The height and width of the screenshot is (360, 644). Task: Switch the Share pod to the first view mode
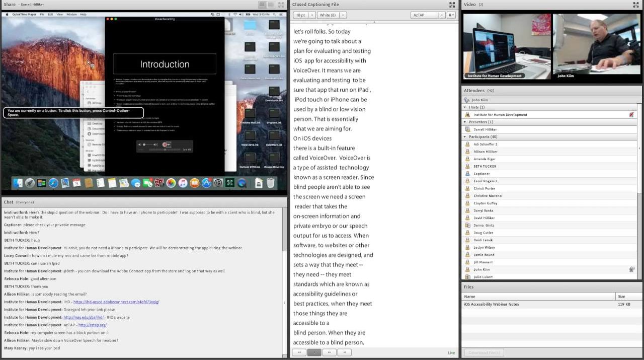(262, 5)
